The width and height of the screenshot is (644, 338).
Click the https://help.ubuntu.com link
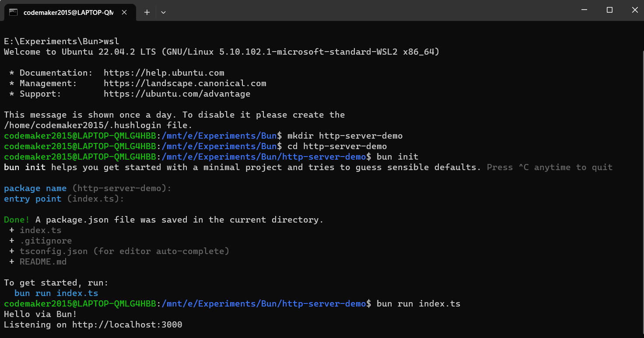coord(164,73)
